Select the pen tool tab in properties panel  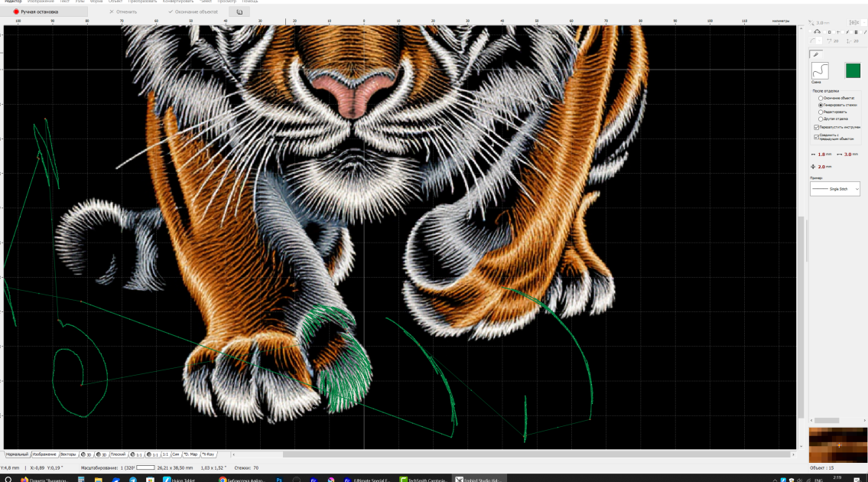pyautogui.click(x=815, y=54)
